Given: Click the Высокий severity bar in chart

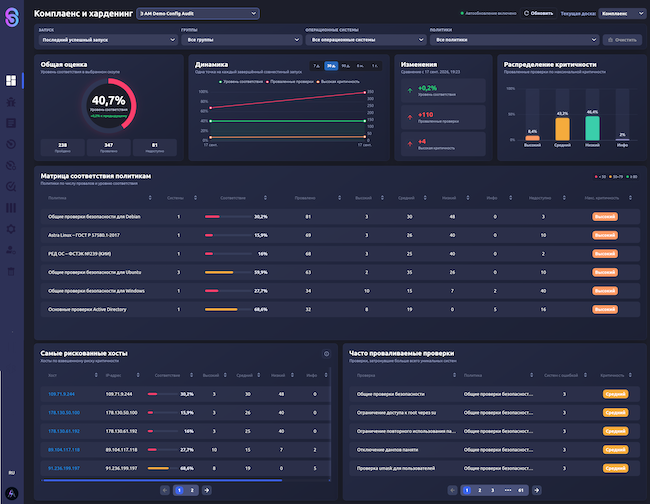Looking at the screenshot, I should [x=533, y=138].
